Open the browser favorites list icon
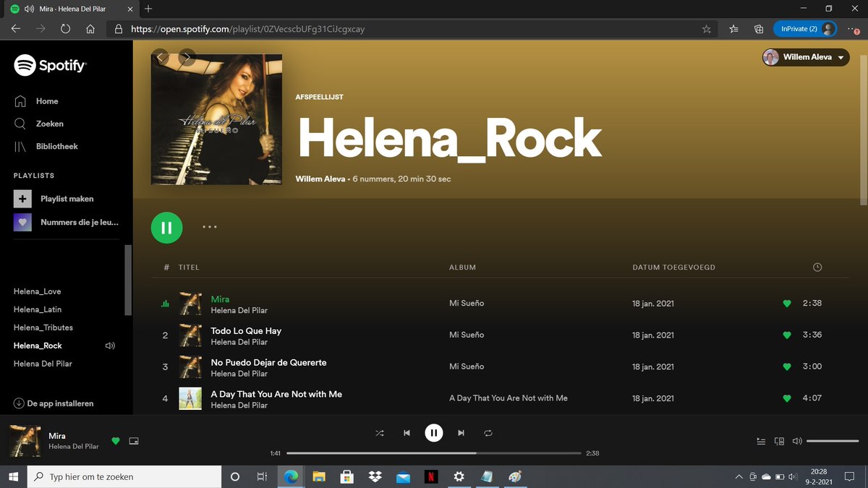 point(733,29)
